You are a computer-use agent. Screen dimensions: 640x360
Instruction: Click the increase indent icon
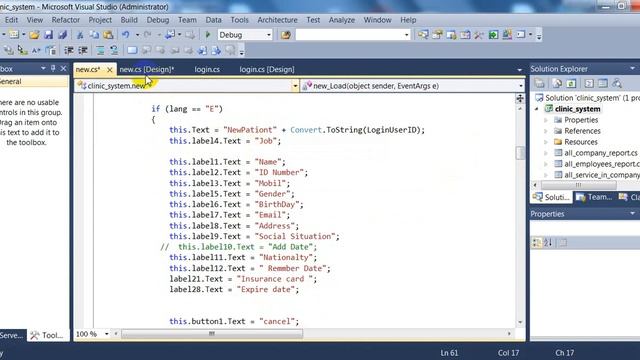click(83, 50)
